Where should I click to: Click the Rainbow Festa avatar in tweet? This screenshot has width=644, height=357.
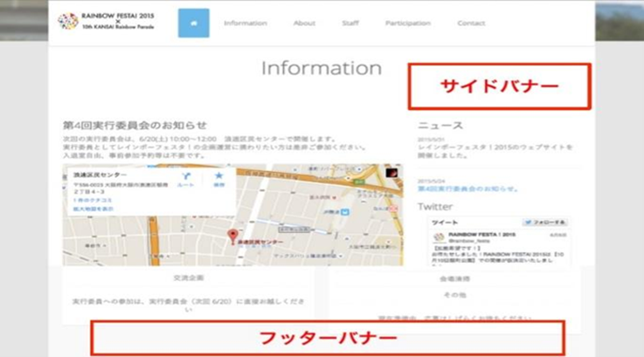point(437,237)
